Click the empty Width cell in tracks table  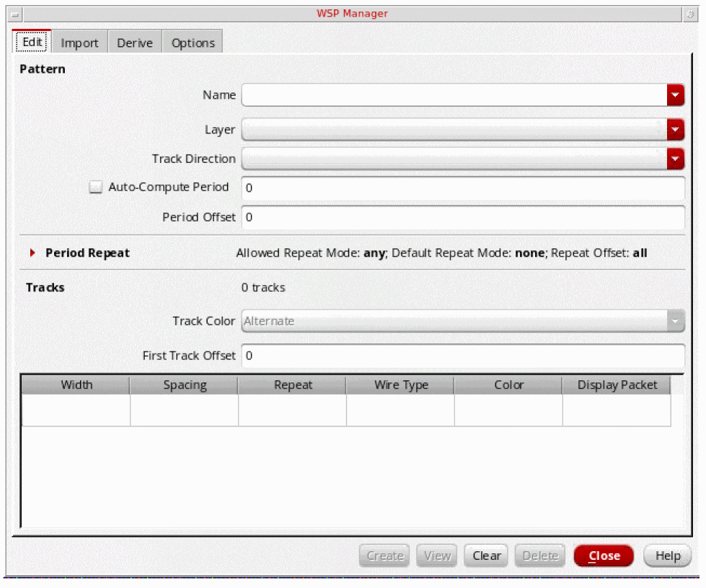(x=76, y=410)
